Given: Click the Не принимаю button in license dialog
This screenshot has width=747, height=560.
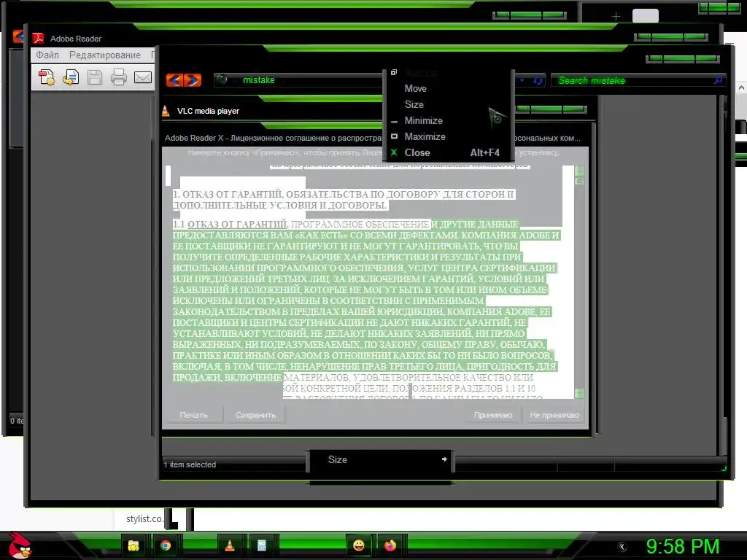Looking at the screenshot, I should 554,415.
